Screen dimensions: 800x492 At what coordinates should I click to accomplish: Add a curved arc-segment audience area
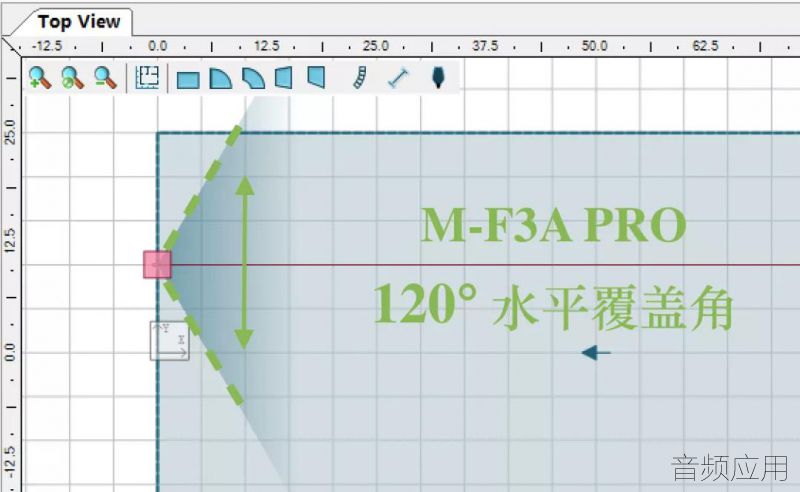coord(254,79)
